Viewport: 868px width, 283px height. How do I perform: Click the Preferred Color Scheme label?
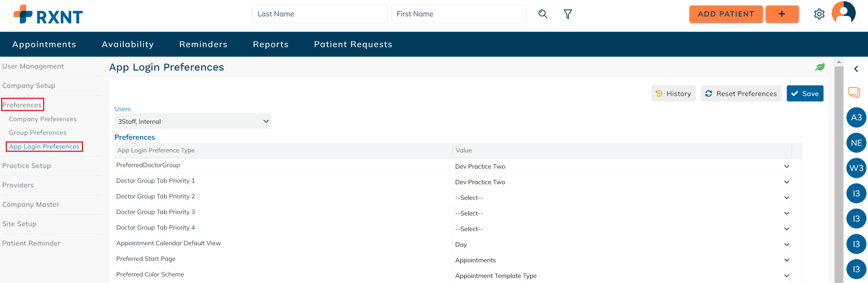coord(150,275)
